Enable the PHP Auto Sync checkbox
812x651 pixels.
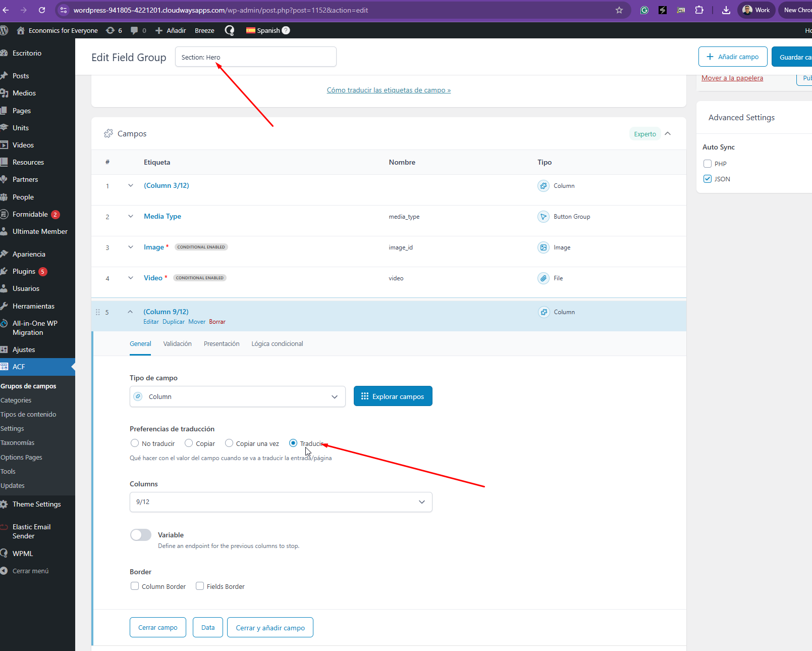[x=708, y=164]
